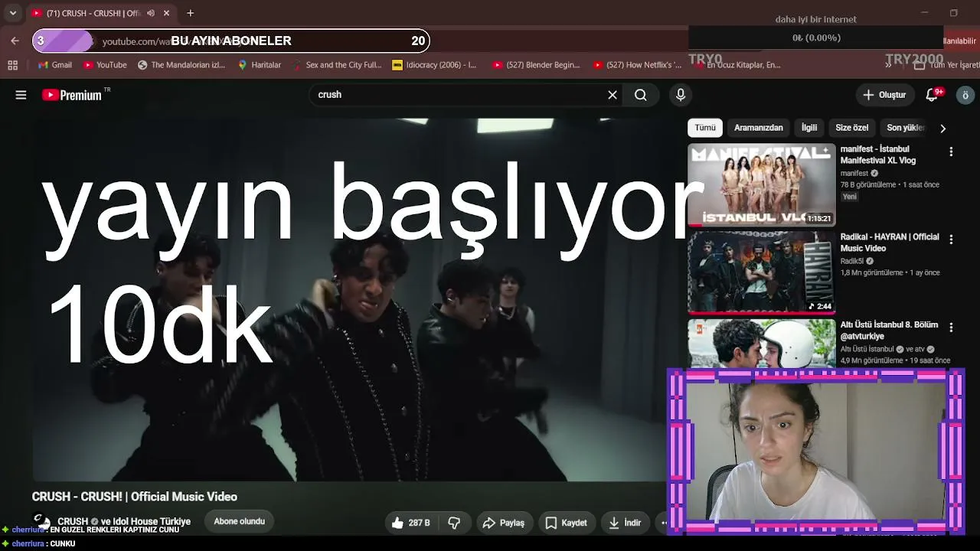
Task: Download the video with İndir
Action: 625,523
